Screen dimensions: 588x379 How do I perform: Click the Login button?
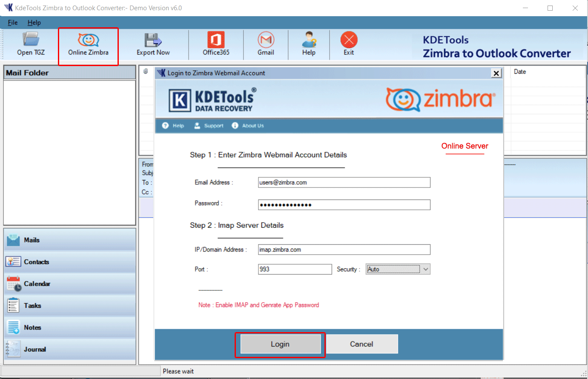tap(280, 344)
